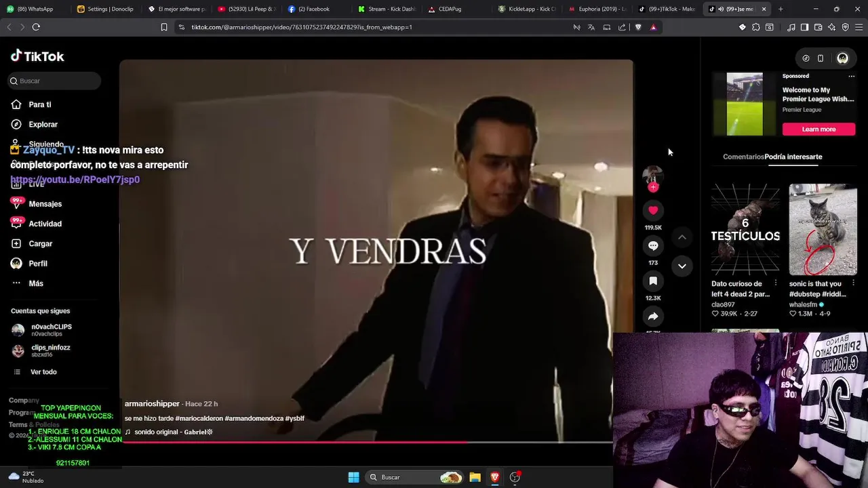Screen dimensions: 868x488
Task: Follow creator via red plus badge
Action: coord(653,187)
